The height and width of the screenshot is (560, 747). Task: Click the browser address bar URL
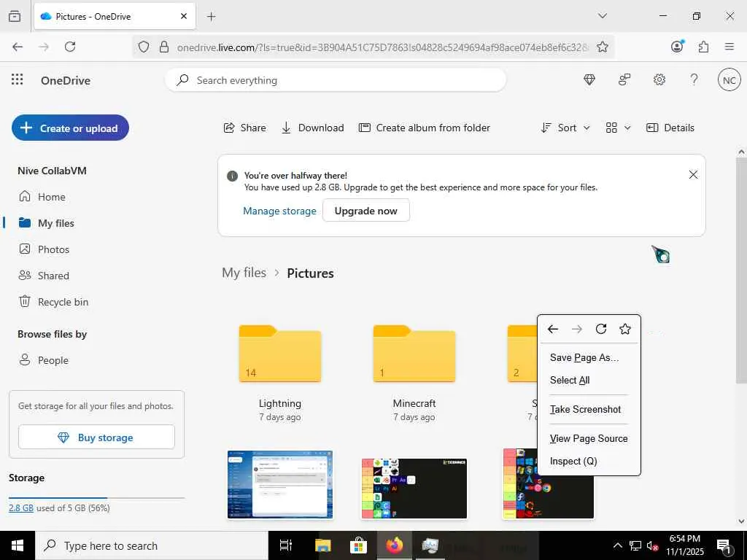pyautogui.click(x=382, y=47)
